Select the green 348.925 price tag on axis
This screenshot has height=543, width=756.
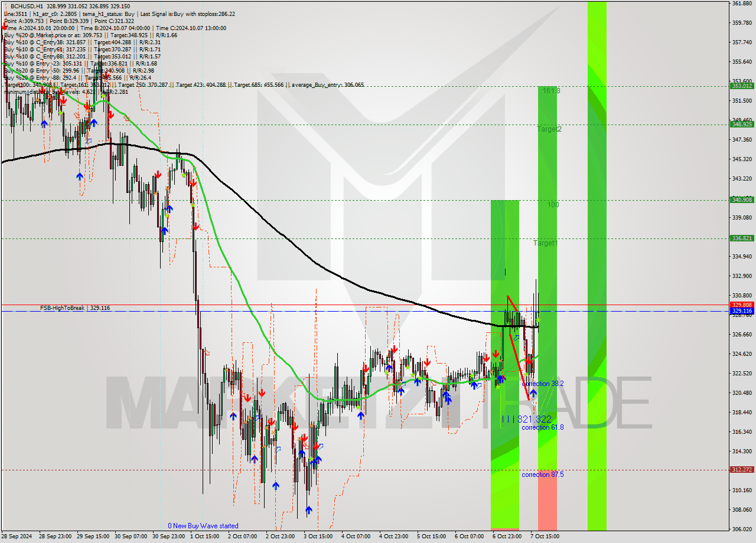click(742, 124)
